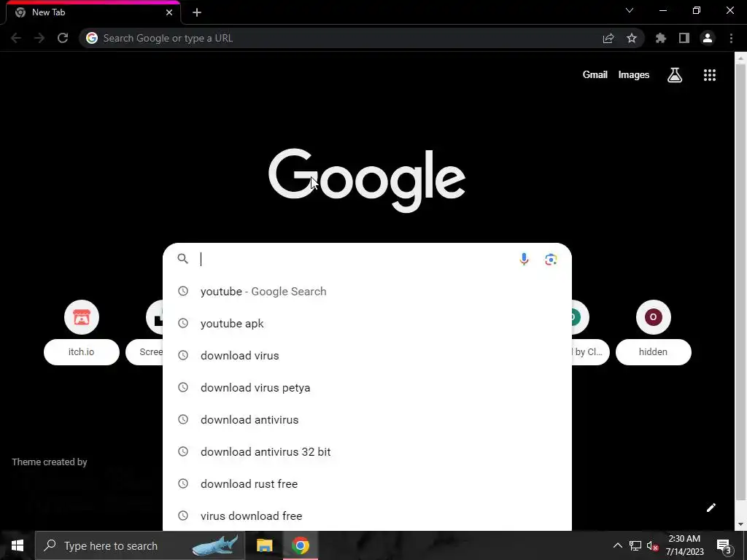Open the network status tray icon
The width and height of the screenshot is (747, 560).
635,545
